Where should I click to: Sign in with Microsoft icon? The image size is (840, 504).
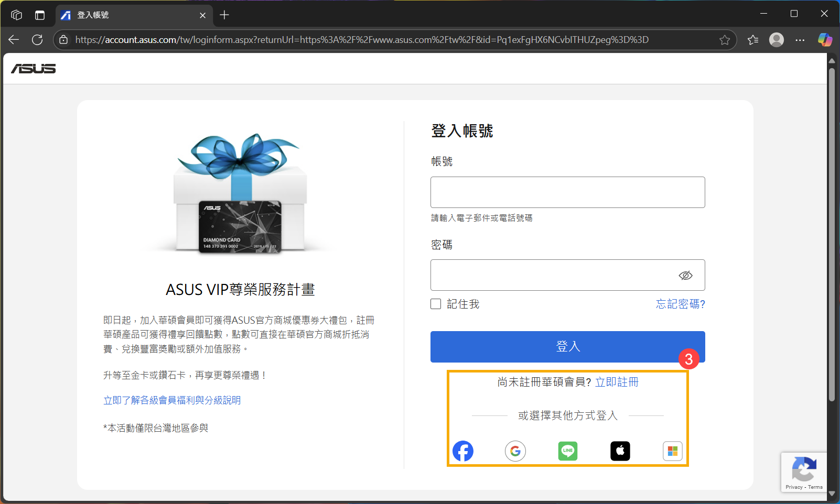(673, 451)
